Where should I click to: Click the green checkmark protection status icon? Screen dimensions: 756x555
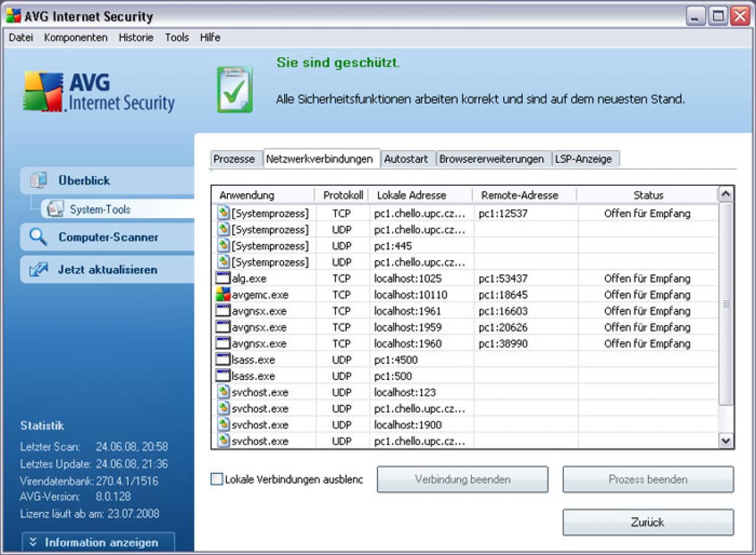[234, 90]
